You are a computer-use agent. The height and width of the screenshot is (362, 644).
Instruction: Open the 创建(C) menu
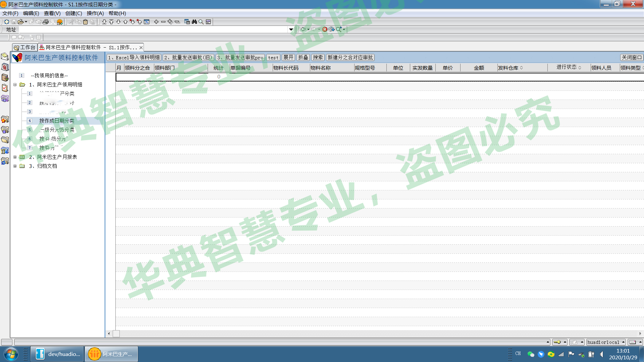click(x=73, y=13)
